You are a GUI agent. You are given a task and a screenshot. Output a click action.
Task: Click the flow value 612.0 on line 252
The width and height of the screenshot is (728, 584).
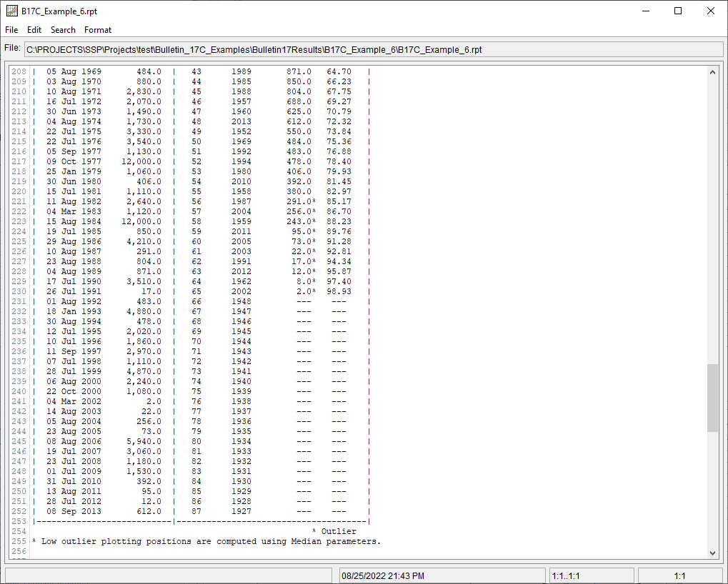[x=149, y=511]
